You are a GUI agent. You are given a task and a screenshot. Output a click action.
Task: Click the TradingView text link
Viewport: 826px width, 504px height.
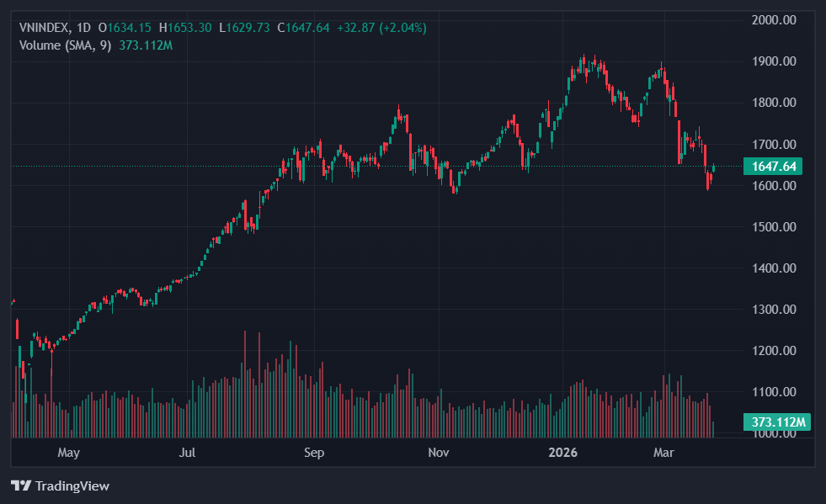72,485
